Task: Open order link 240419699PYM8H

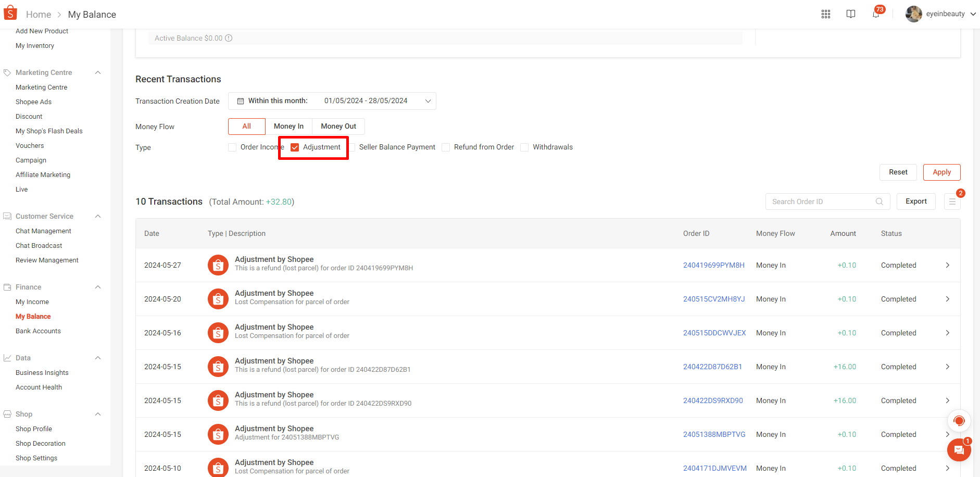Action: [713, 265]
